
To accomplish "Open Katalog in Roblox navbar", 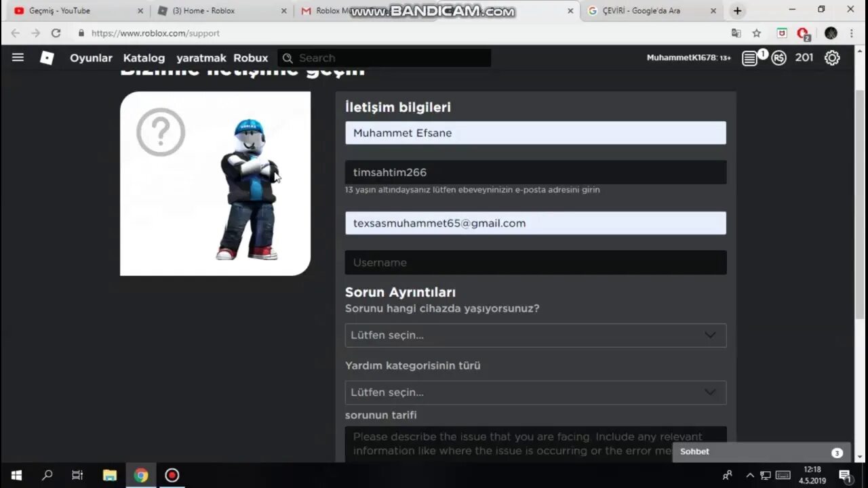I will 144,58.
